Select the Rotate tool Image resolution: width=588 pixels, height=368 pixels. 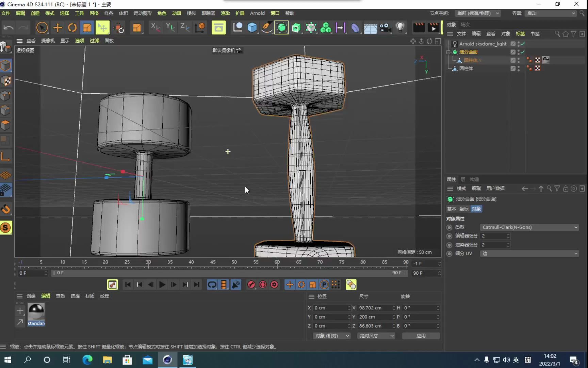[72, 28]
